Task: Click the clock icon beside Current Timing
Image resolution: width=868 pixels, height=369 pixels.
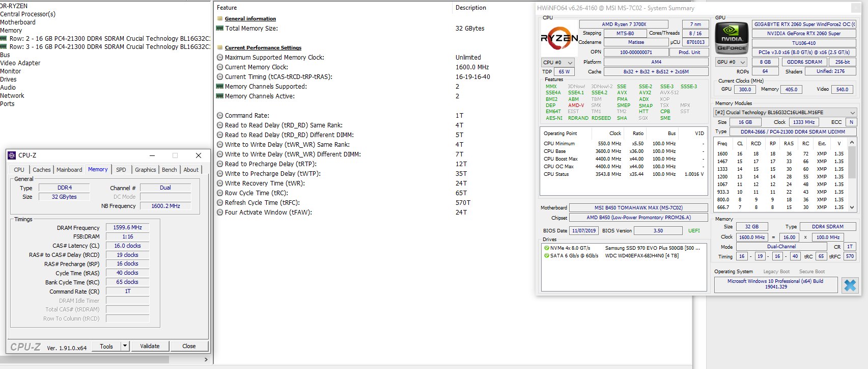Action: tap(220, 77)
